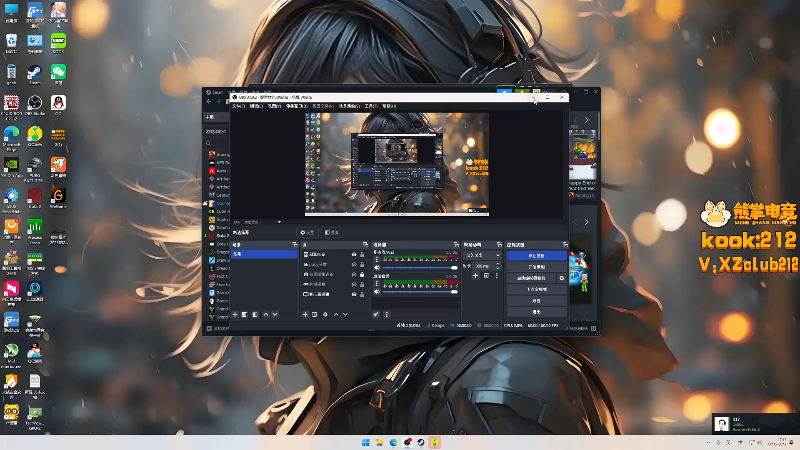This screenshot has width=800, height=450.
Task: Open File Explorer from the taskbar
Action: (380, 442)
